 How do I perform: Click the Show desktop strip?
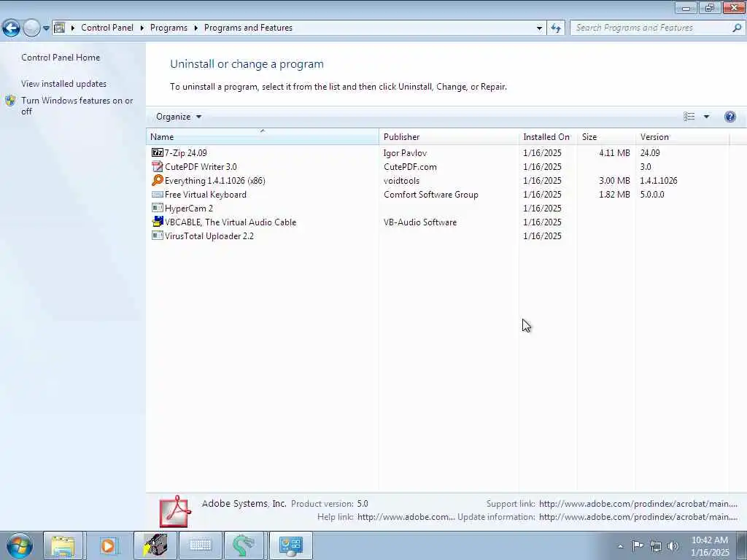click(742, 545)
